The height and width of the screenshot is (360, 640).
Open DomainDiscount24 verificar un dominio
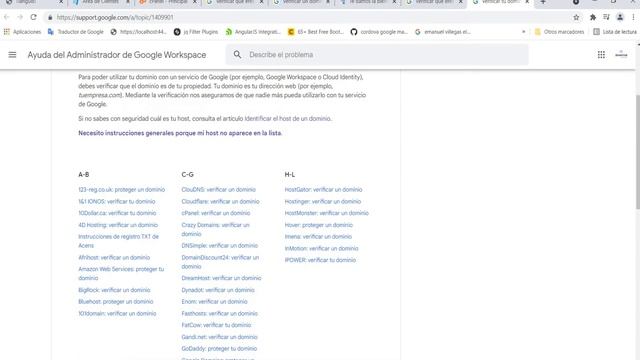pos(220,262)
